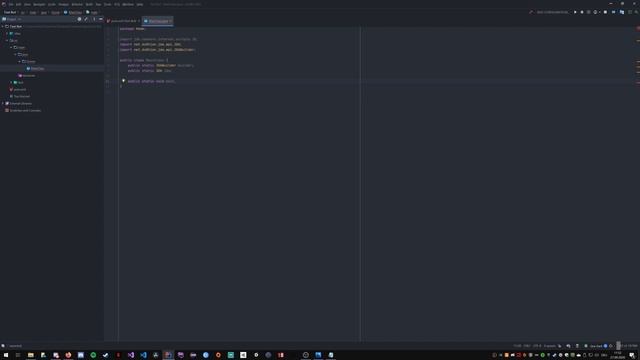Screen dimensions: 640x360
Task: Select pom.xml in the project tree
Action: [18, 89]
